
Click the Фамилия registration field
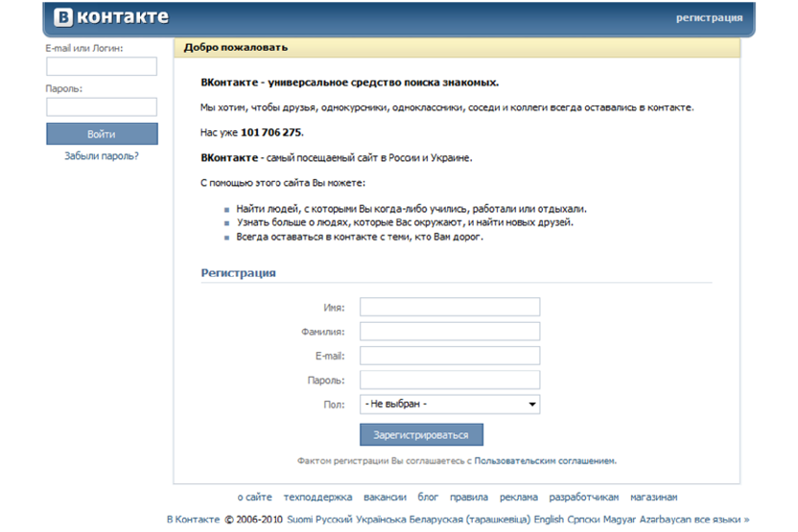point(450,331)
